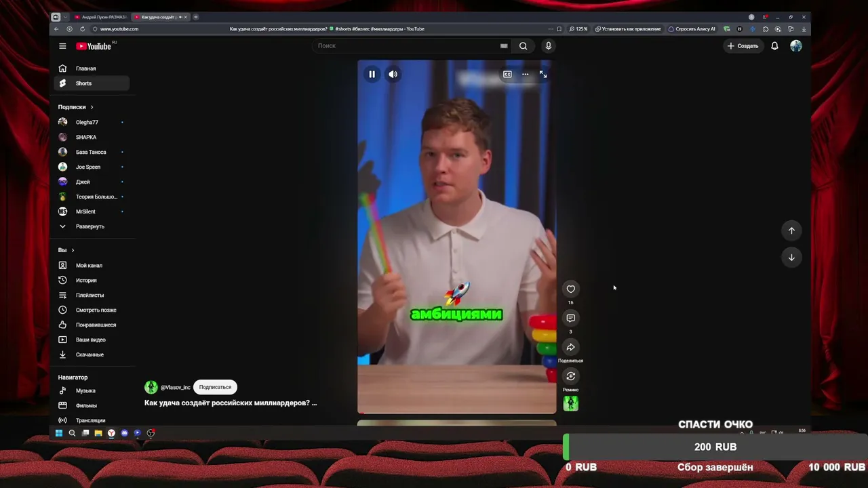Open История watch history
868x488 pixels.
[92, 281]
